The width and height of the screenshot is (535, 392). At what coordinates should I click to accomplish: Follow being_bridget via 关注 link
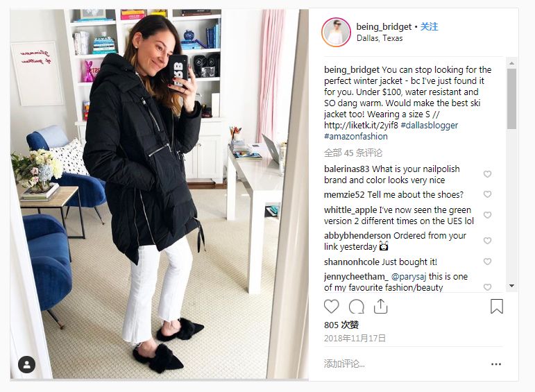pyautogui.click(x=429, y=26)
